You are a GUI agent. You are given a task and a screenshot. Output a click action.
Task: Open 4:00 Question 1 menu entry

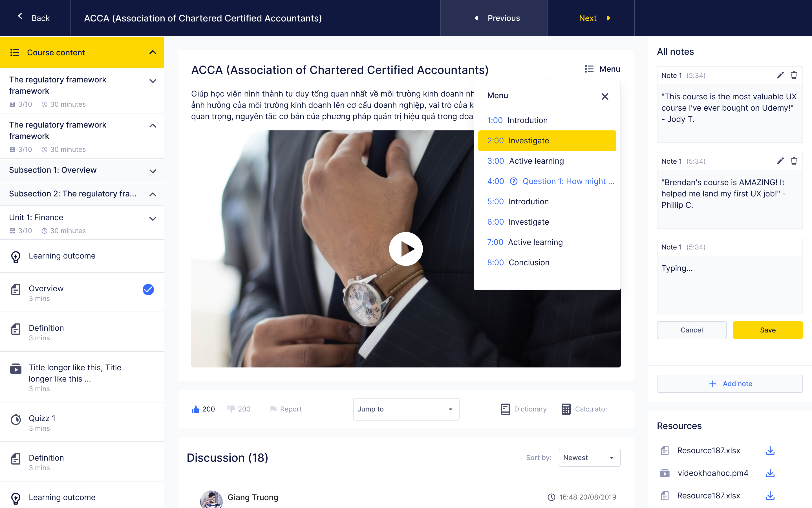(551, 181)
